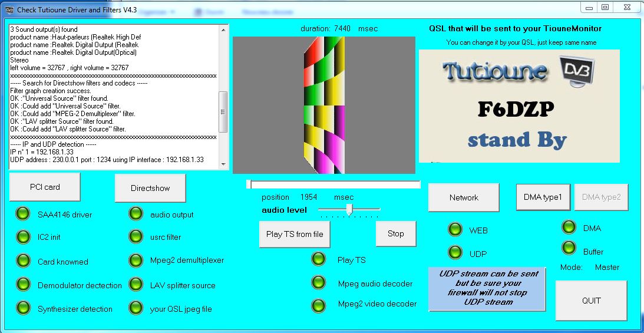Click log line "IP n° 1 = 192.168.1.33"
This screenshot has width=644, height=333.
(x=42, y=152)
